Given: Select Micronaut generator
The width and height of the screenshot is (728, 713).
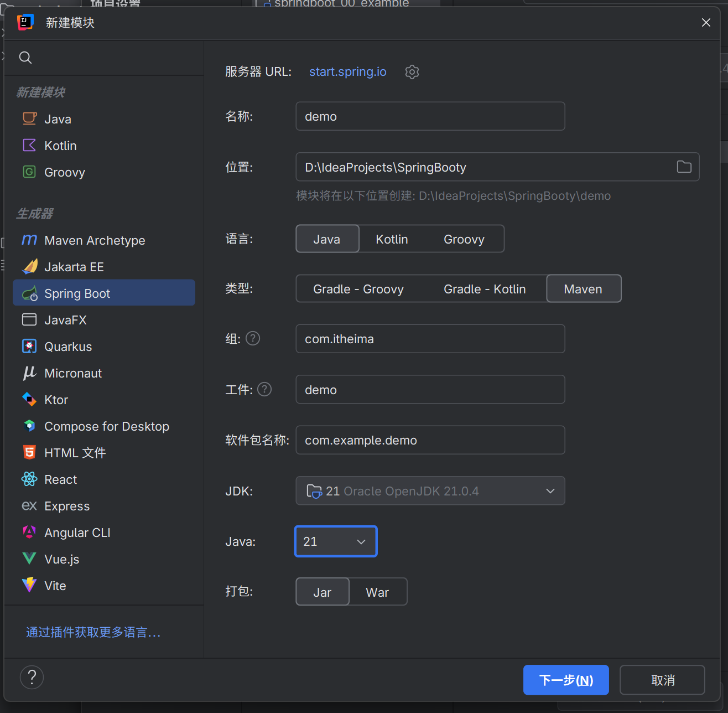Looking at the screenshot, I should point(104,373).
